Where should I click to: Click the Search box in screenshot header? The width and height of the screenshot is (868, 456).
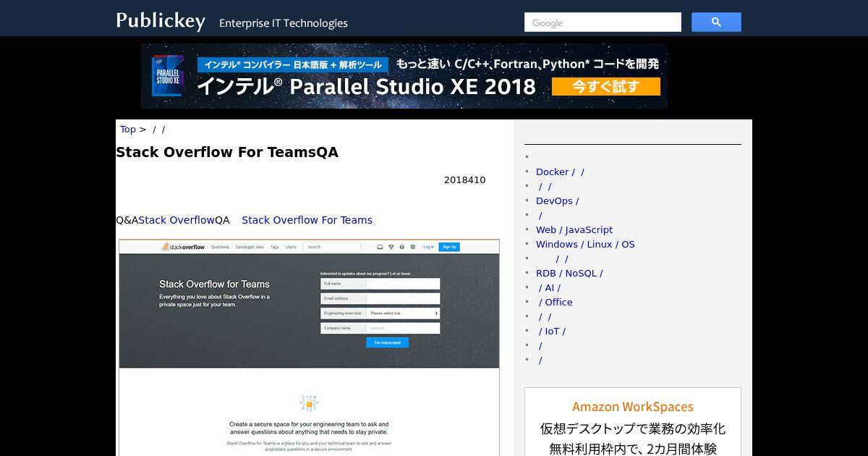331,247
